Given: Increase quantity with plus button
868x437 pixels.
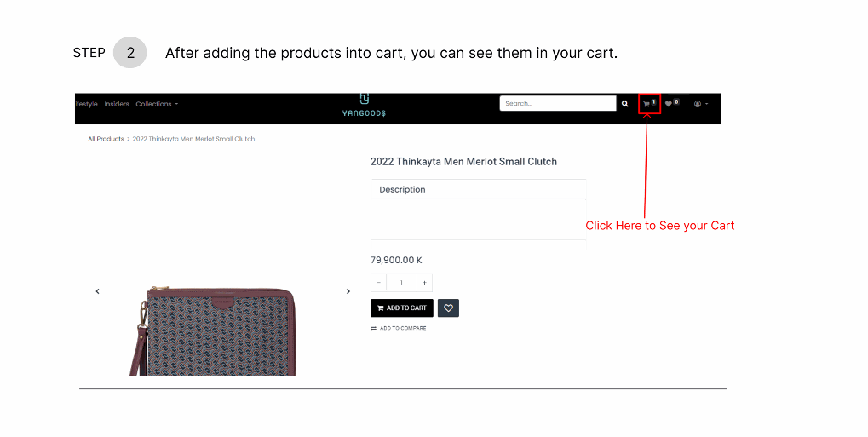Looking at the screenshot, I should (424, 283).
